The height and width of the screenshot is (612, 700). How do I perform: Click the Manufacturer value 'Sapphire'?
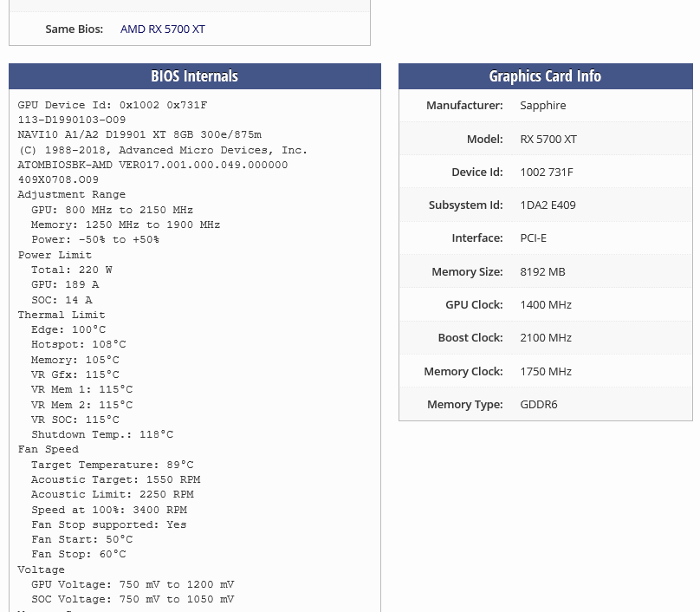543,106
